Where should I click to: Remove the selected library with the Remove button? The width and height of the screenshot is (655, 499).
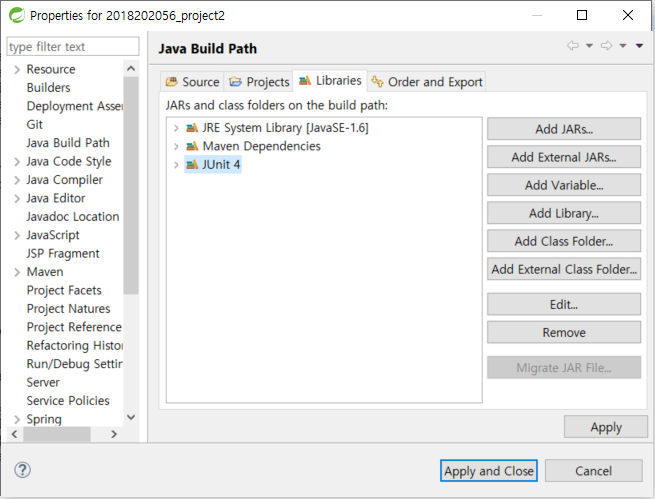click(564, 332)
